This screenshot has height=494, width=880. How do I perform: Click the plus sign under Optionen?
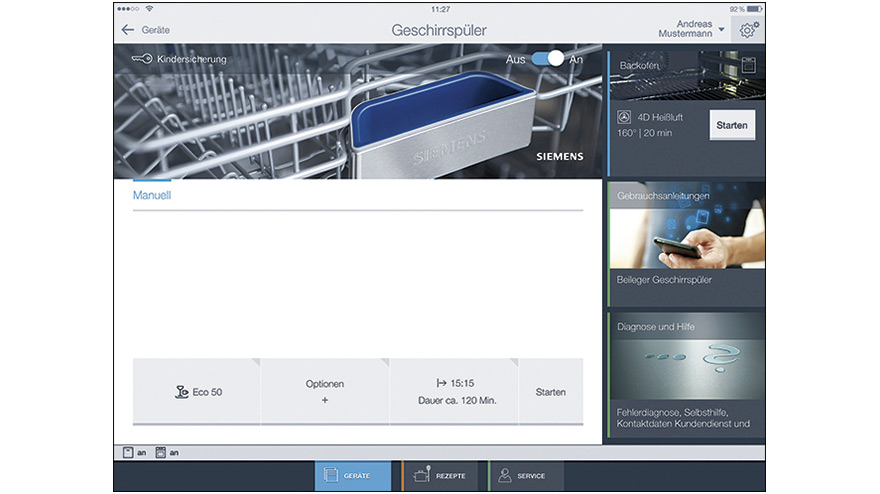tap(325, 400)
